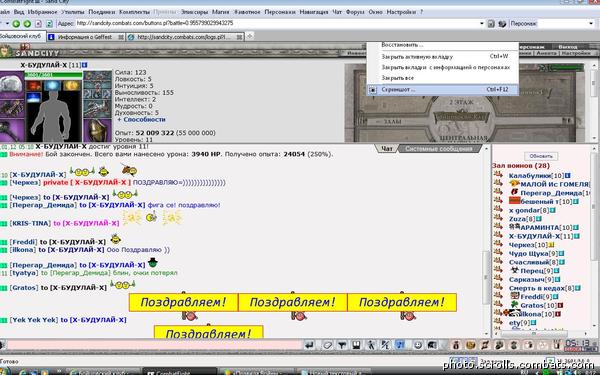Click the green HP bar above the character
This screenshot has height=375, width=600.
coord(54,75)
